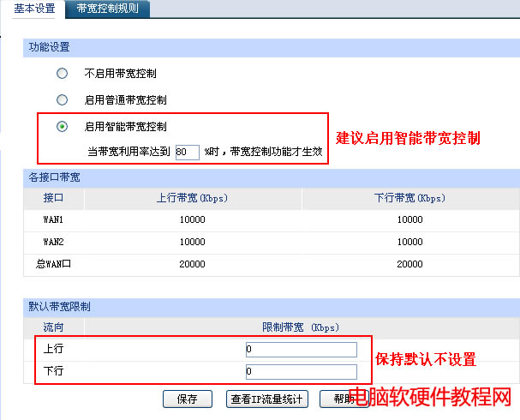Focus the 下行 limit bandwidth input
This screenshot has width=520, height=420.
pos(300,372)
